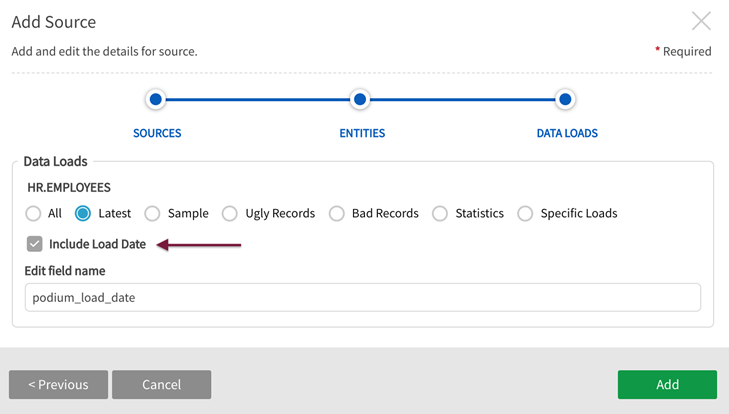729x414 pixels.
Task: Click the Entities step circle
Action: pos(360,99)
